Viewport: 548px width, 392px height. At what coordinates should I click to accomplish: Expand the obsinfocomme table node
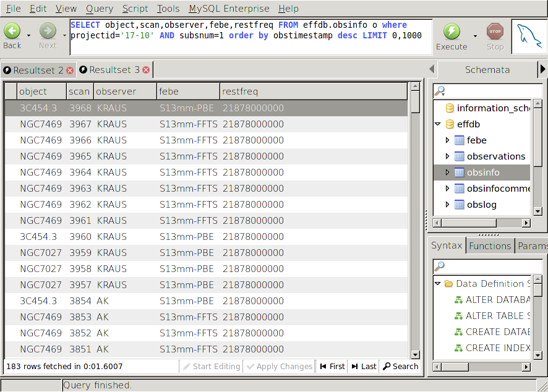[x=447, y=189]
